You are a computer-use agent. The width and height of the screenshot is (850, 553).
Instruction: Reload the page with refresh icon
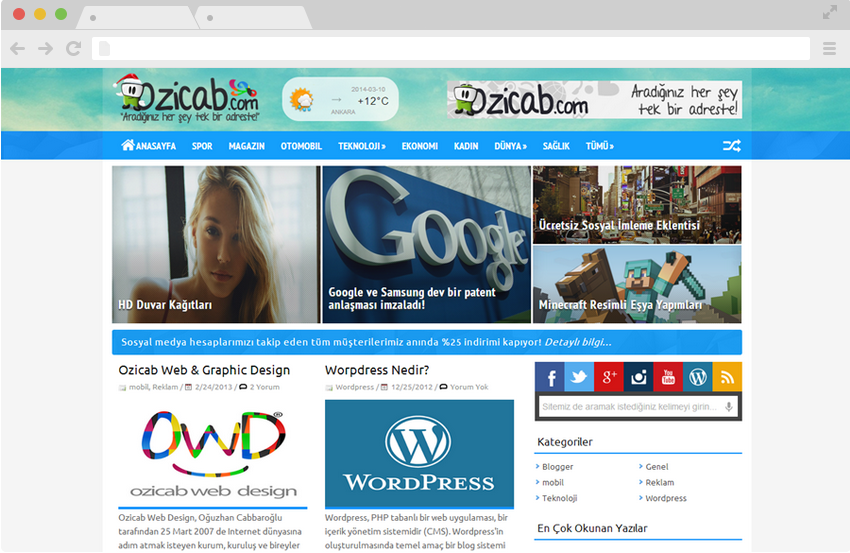click(74, 49)
